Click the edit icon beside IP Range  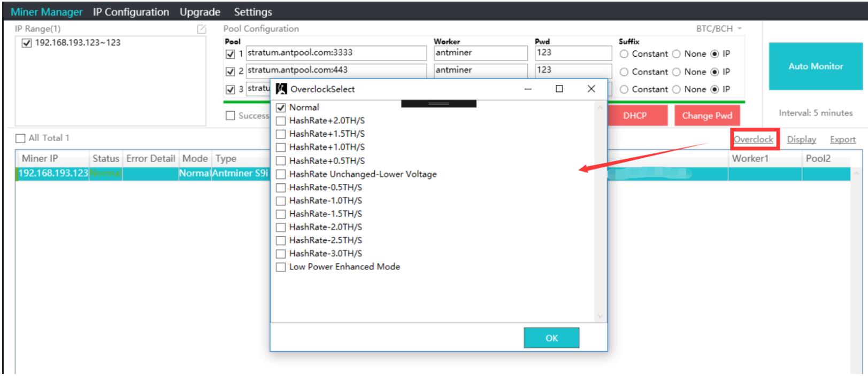click(x=202, y=29)
